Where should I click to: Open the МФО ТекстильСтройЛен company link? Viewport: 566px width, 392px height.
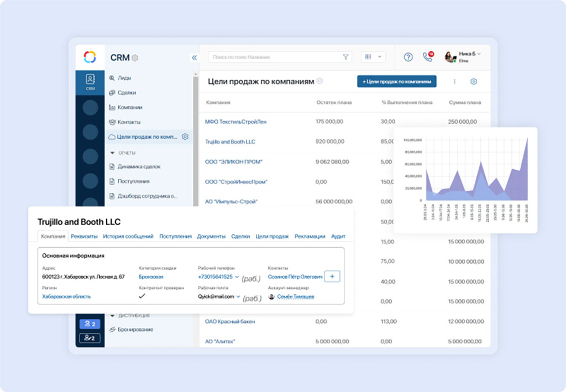235,122
